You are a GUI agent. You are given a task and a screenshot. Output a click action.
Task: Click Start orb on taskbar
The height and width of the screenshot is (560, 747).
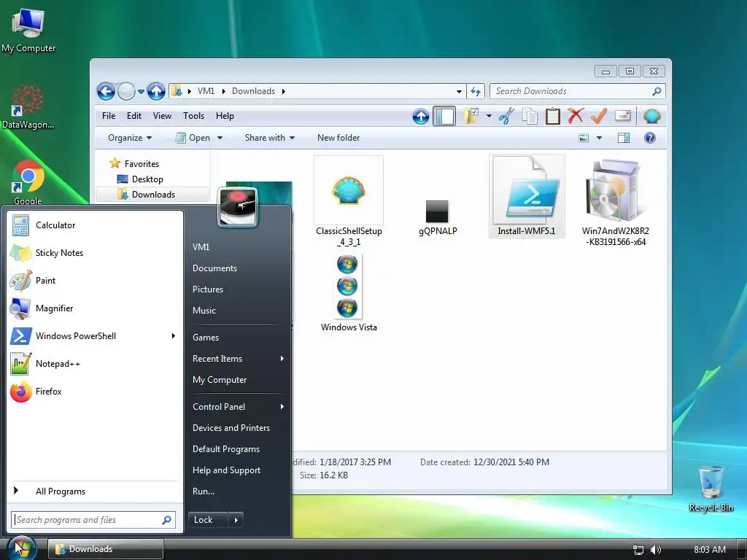21,548
